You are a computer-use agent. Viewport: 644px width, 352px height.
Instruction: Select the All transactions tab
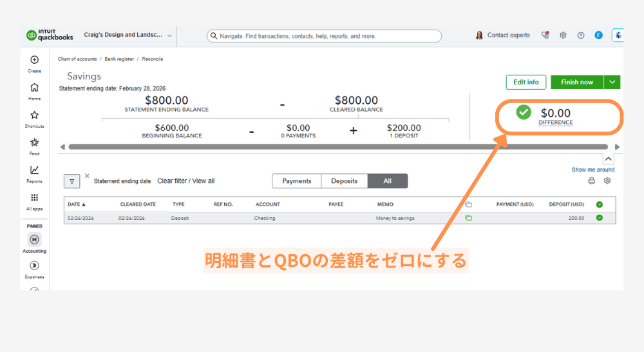[387, 181]
